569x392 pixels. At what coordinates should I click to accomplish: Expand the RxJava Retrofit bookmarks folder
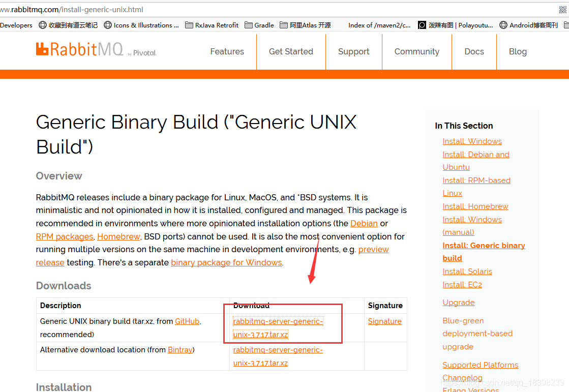coord(212,24)
